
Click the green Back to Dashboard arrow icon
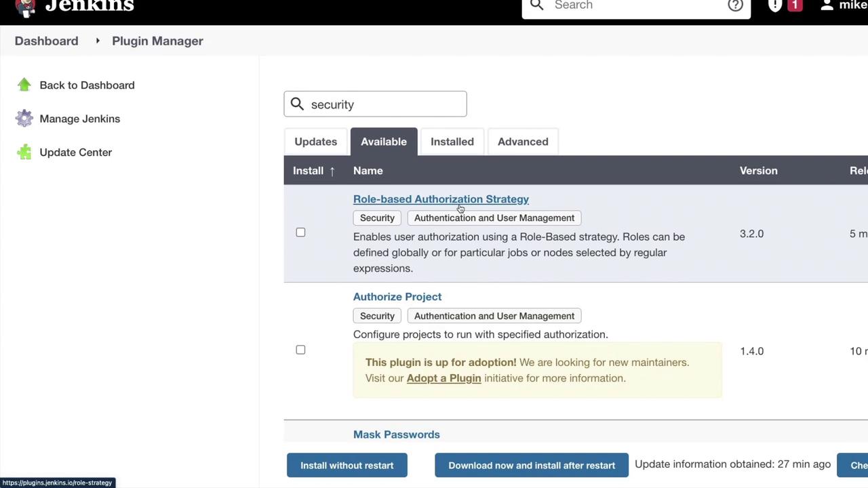[x=24, y=85]
